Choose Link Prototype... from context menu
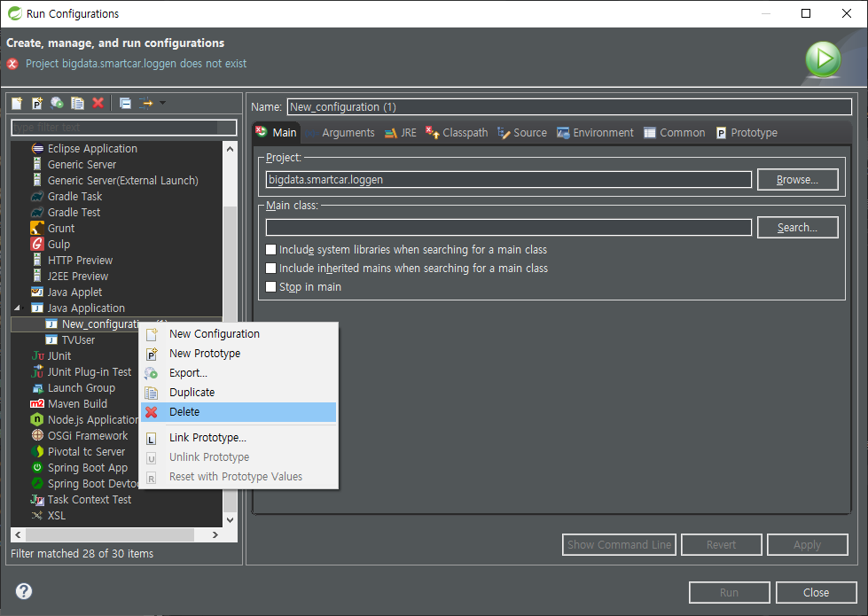Screen dimensions: 868x616 coord(239,437)
